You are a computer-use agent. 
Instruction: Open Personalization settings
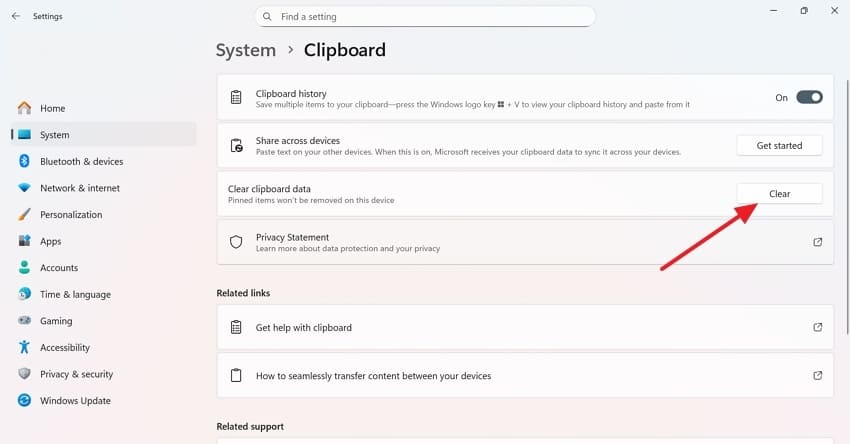point(71,214)
